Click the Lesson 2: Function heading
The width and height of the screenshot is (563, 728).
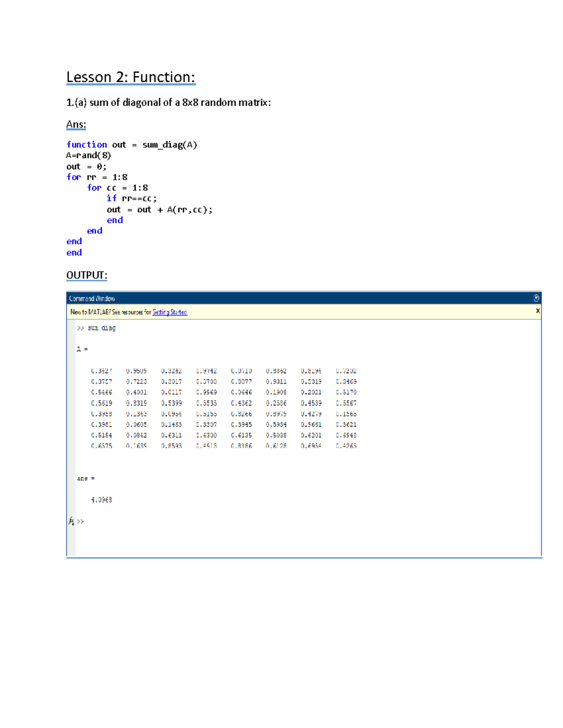131,76
